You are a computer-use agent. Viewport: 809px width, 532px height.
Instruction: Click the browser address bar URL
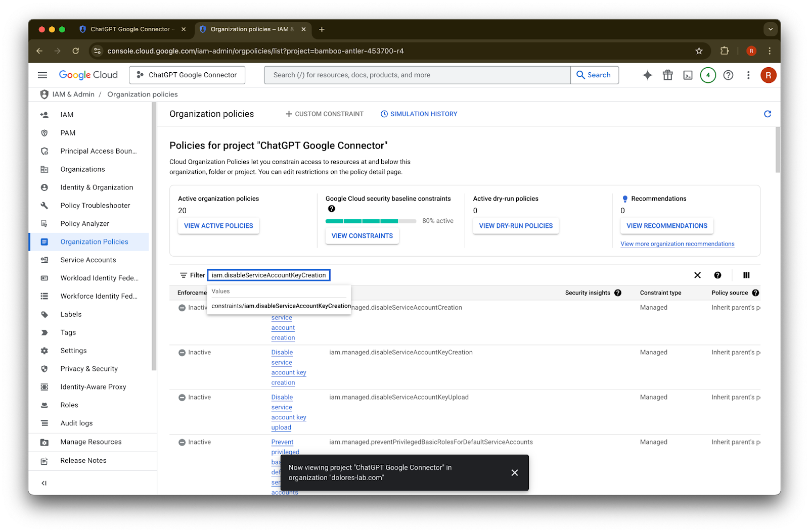[x=255, y=51]
